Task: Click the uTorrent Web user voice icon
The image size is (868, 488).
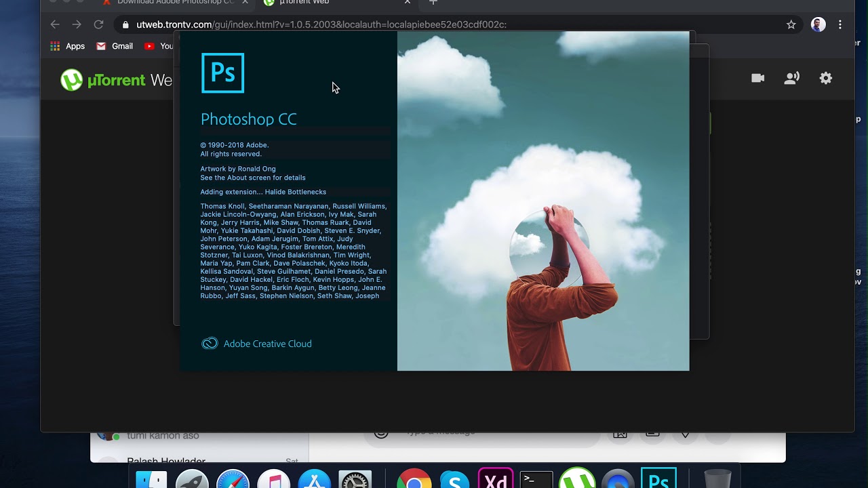Action: pos(791,78)
